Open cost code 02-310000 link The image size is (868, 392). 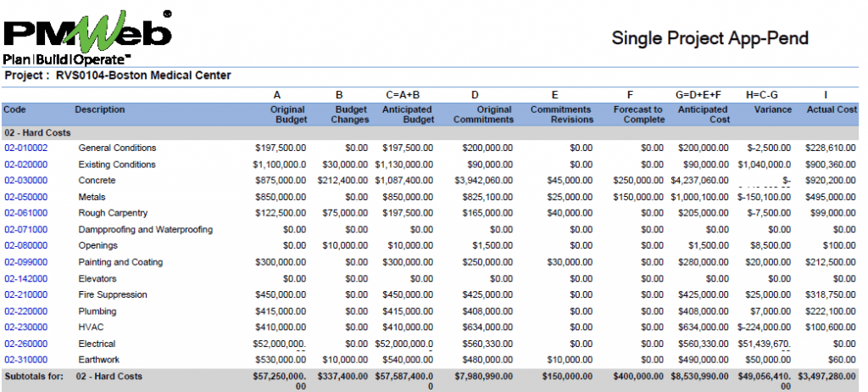coord(26,360)
